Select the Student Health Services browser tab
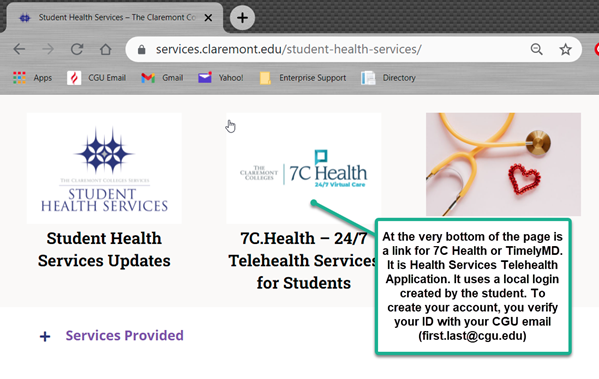 click(115, 18)
